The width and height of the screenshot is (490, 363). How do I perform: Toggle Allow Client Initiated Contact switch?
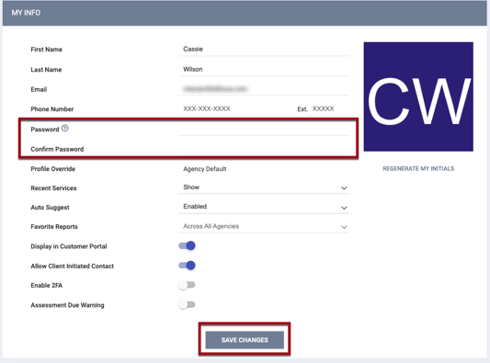187,266
